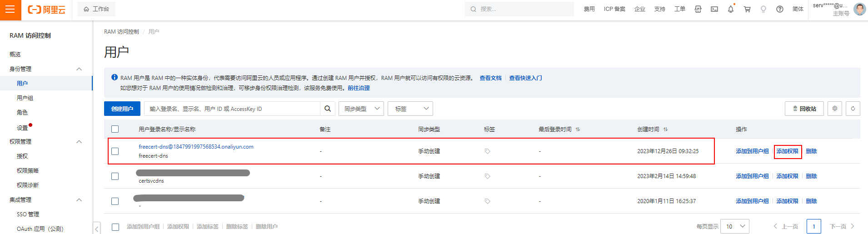Select all users header checkbox

(x=115, y=129)
